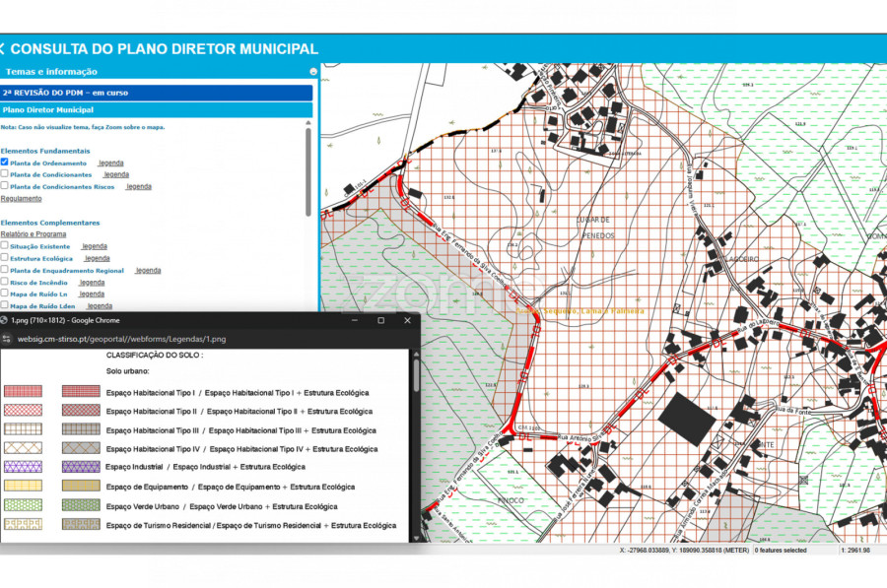Collapse the Temas e informação panel
The height and width of the screenshot is (588, 887).
pyautogui.click(x=313, y=72)
